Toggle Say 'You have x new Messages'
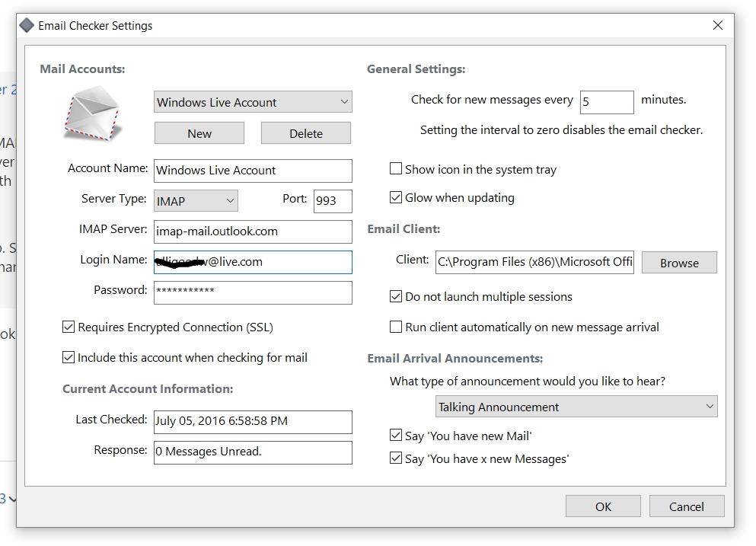The image size is (756, 546). [396, 458]
